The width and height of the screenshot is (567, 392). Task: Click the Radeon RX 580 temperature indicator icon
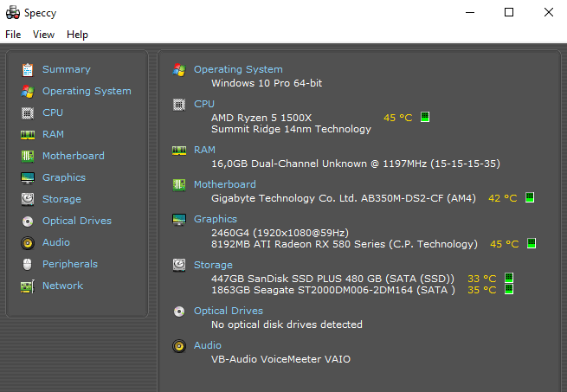coord(532,243)
